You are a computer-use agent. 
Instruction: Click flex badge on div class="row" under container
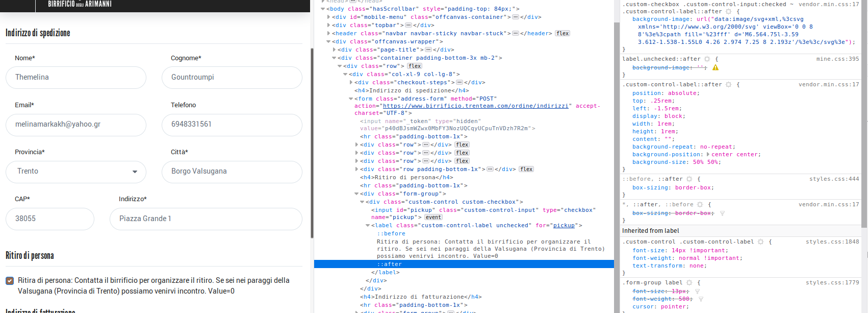pyautogui.click(x=415, y=66)
